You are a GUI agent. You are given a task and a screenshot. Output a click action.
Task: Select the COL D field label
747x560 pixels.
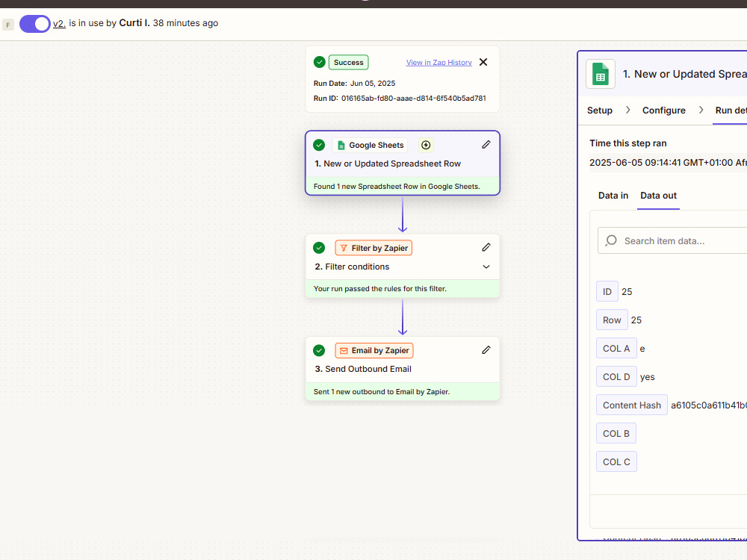[616, 376]
